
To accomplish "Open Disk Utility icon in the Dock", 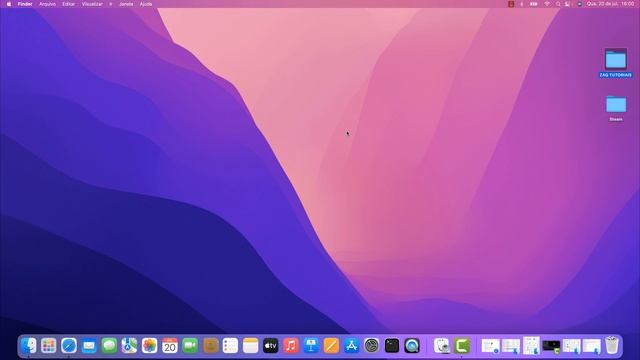I will [442, 346].
